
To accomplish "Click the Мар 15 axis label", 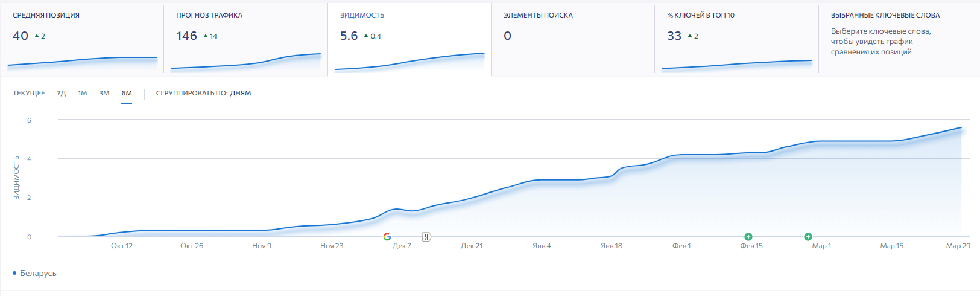I will 892,246.
